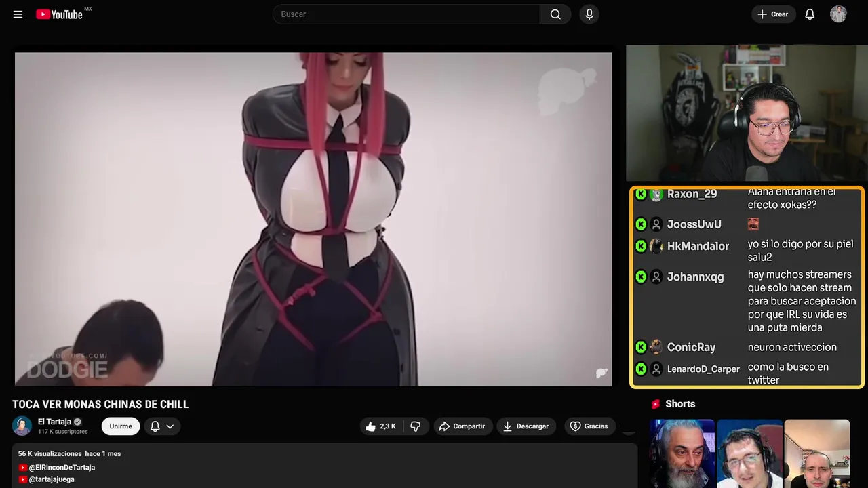868x488 pixels.
Task: Click the emote in JoossUwU's message
Action: (x=753, y=224)
